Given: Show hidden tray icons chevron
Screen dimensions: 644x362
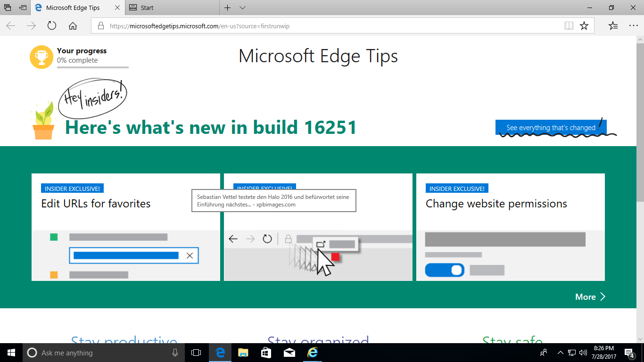Looking at the screenshot, I should point(561,353).
